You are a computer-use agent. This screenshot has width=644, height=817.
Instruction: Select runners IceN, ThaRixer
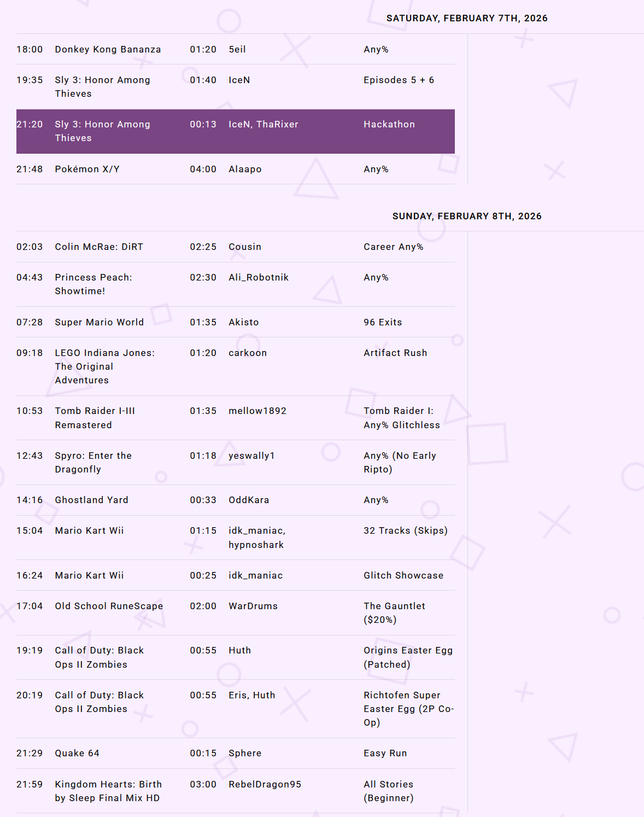[x=264, y=124]
